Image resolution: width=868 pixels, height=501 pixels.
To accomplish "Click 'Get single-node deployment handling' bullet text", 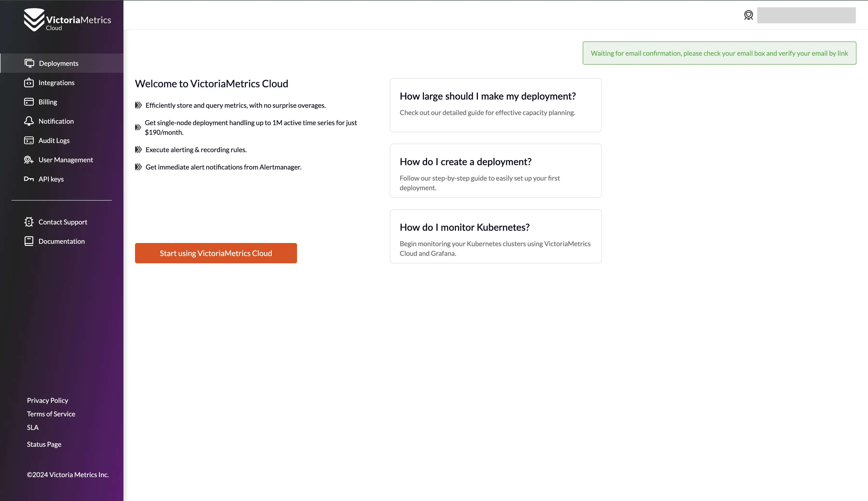I will (251, 127).
